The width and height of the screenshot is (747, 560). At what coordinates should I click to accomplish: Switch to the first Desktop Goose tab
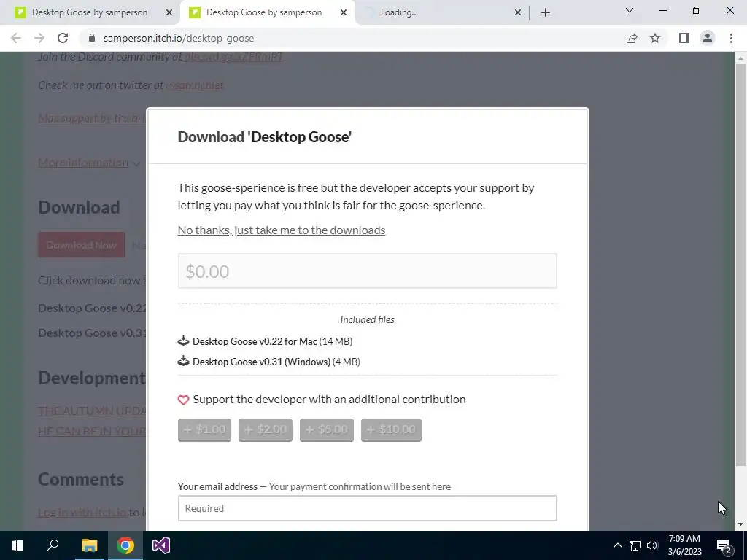point(90,12)
